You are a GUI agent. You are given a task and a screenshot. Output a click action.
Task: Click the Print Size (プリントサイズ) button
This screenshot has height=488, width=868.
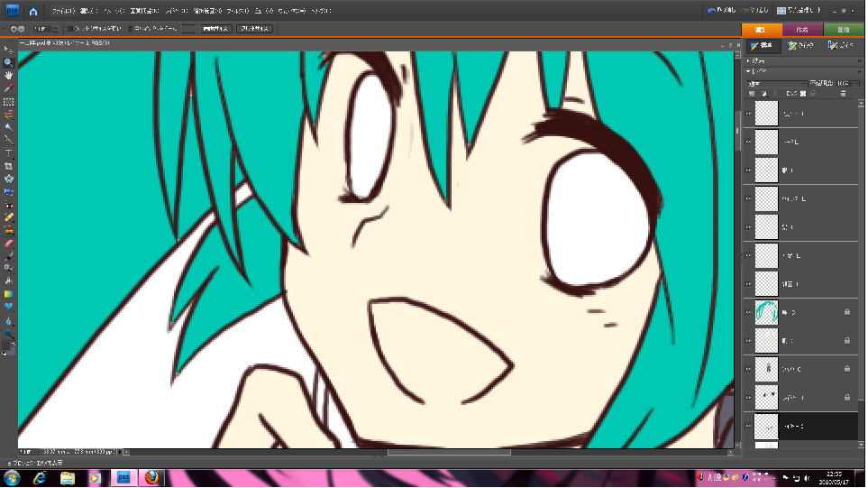coord(254,29)
